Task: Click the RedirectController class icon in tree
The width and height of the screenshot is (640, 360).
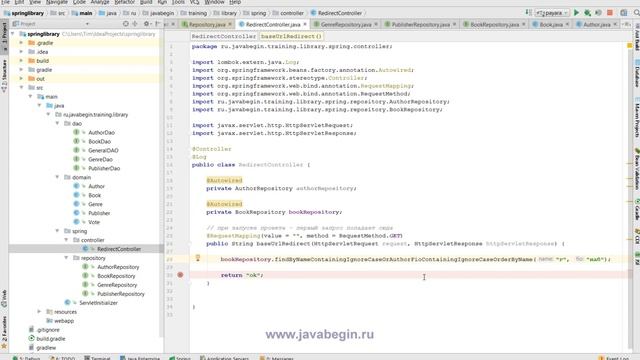Action: pyautogui.click(x=85, y=249)
